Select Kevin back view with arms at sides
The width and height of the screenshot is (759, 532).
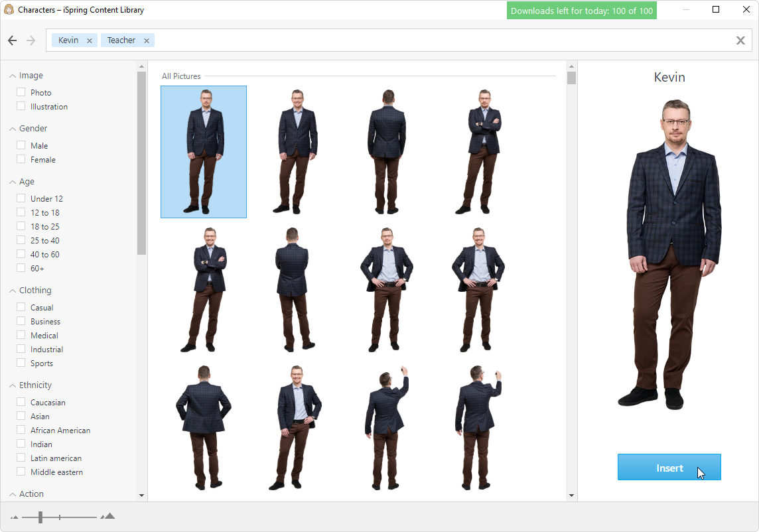387,152
